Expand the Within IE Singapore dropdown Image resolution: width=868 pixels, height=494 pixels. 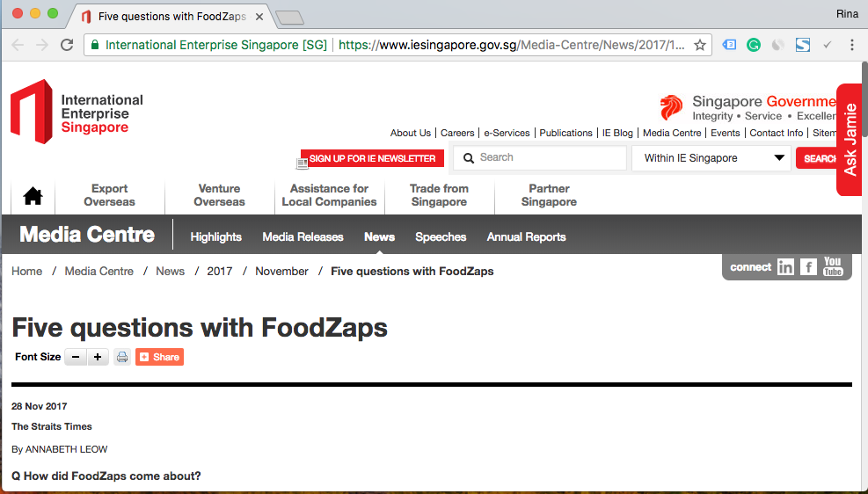click(711, 158)
